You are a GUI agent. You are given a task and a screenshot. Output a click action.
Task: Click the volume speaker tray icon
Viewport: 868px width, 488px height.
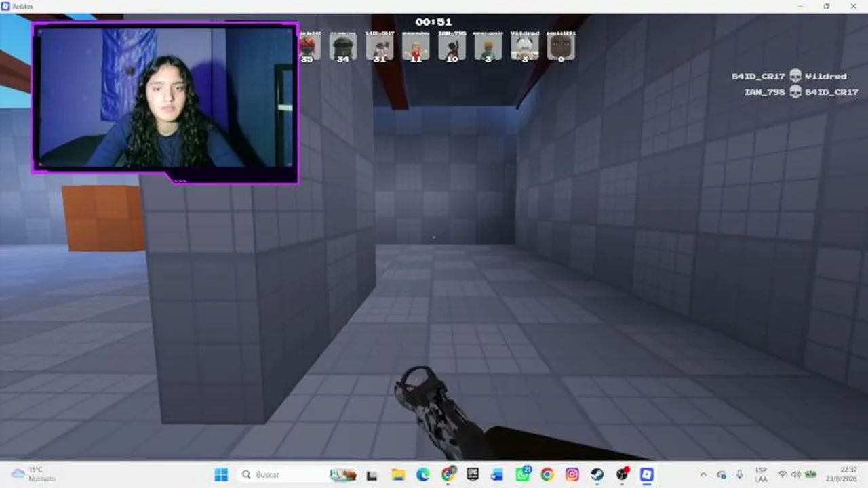tap(795, 474)
